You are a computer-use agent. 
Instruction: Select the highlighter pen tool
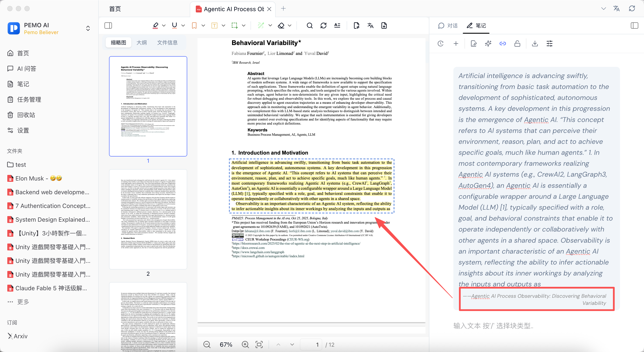[x=155, y=26]
